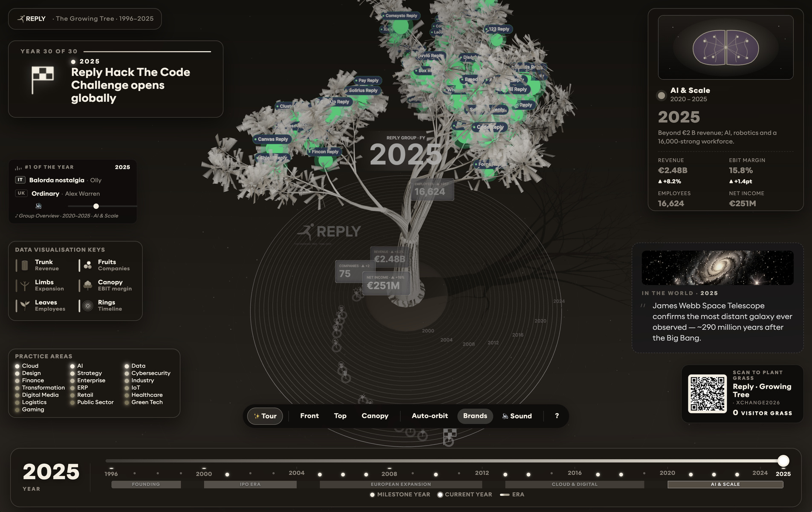Click the Fincon Reply brand label
Viewport: 812px width, 512px height.
(324, 152)
